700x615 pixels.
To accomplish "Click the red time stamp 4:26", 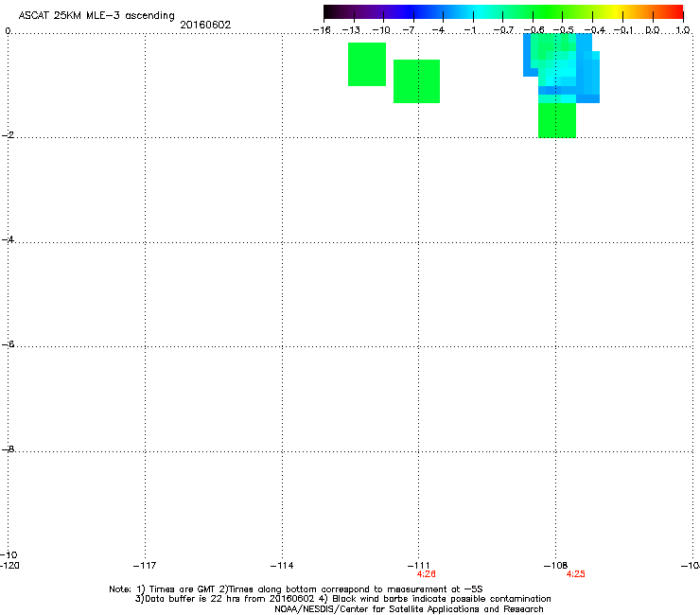I will pyautogui.click(x=426, y=574).
